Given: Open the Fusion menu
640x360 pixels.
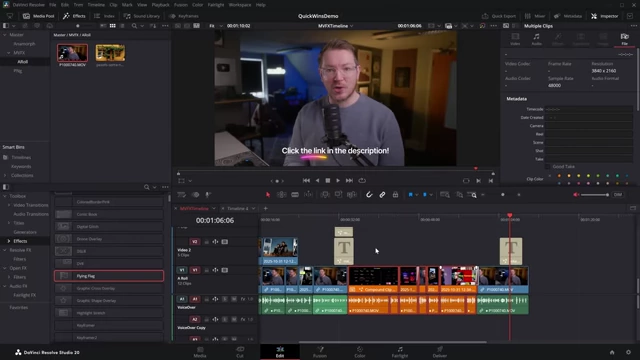Looking at the screenshot, I should coord(181,5).
